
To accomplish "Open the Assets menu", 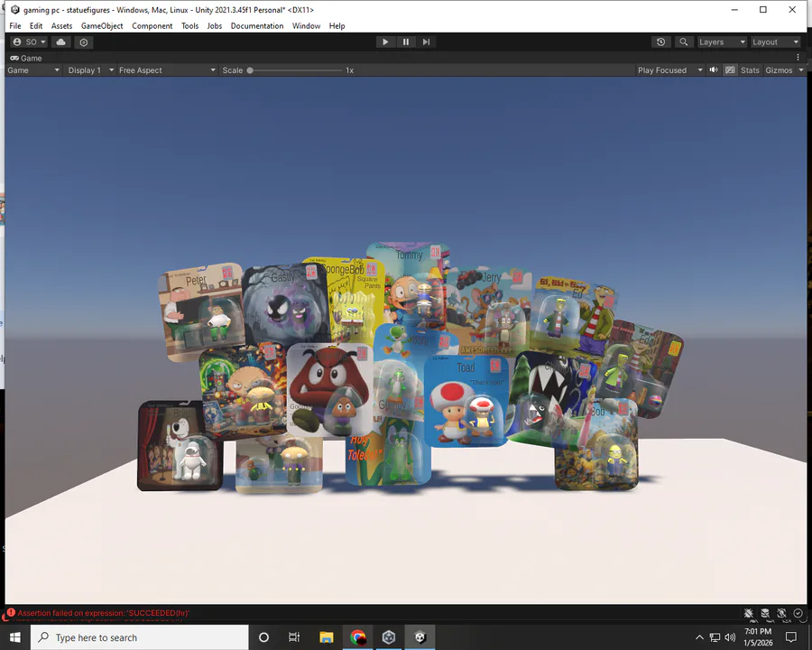I will (61, 26).
